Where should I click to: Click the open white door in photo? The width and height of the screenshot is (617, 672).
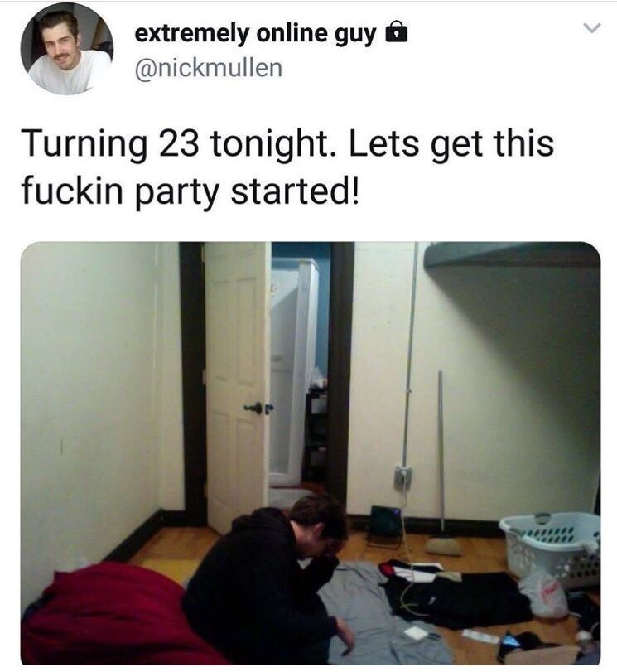(x=237, y=385)
